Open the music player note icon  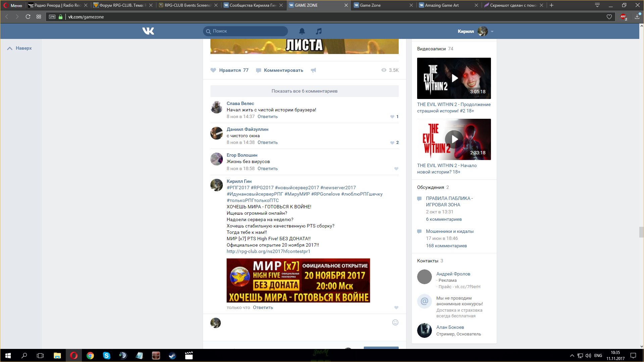click(x=318, y=31)
